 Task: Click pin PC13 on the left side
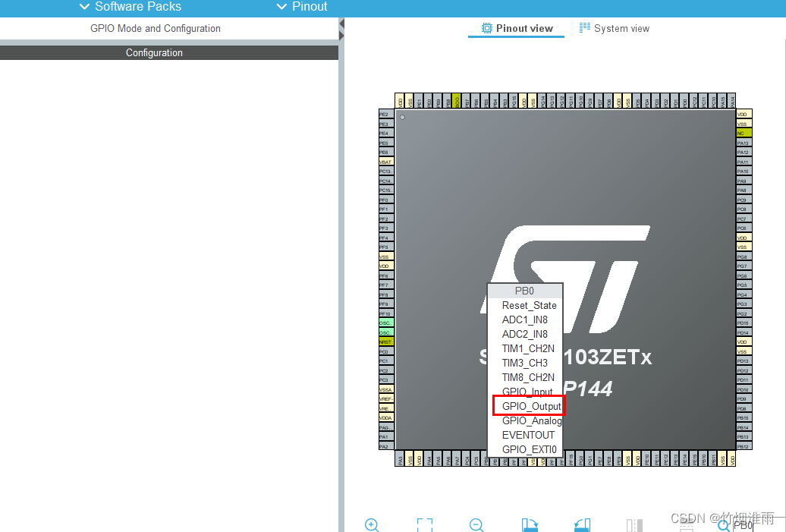[x=386, y=172]
